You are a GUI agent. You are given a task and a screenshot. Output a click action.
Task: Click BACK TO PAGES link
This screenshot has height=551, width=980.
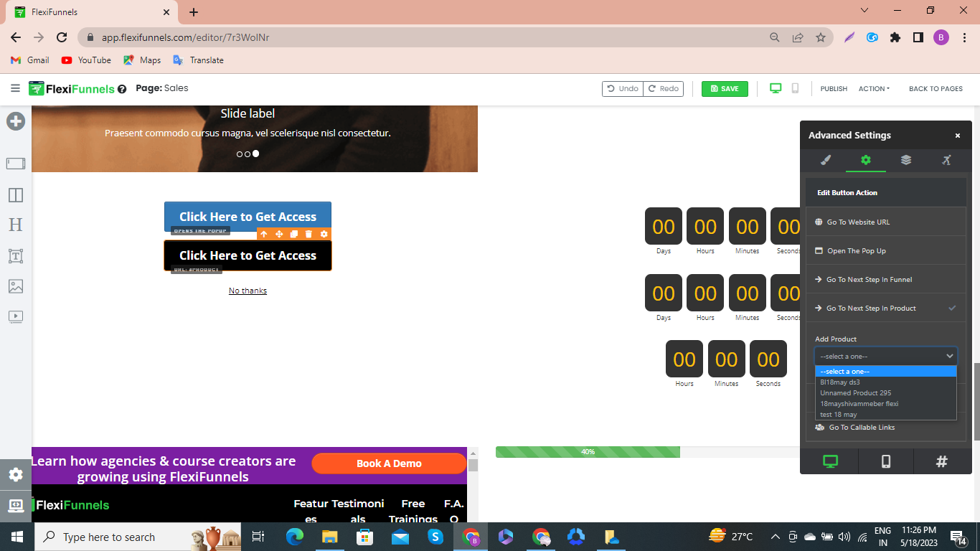point(936,88)
